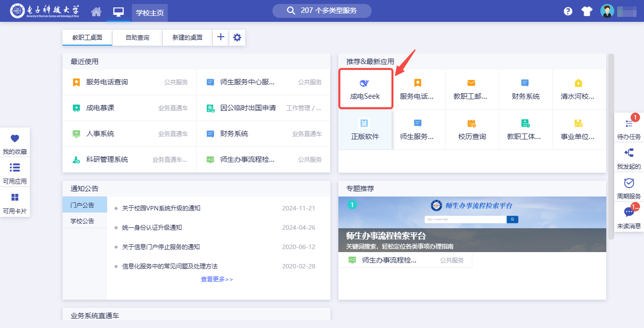Open 我的收藏 heart icon in sidebar

[15, 143]
